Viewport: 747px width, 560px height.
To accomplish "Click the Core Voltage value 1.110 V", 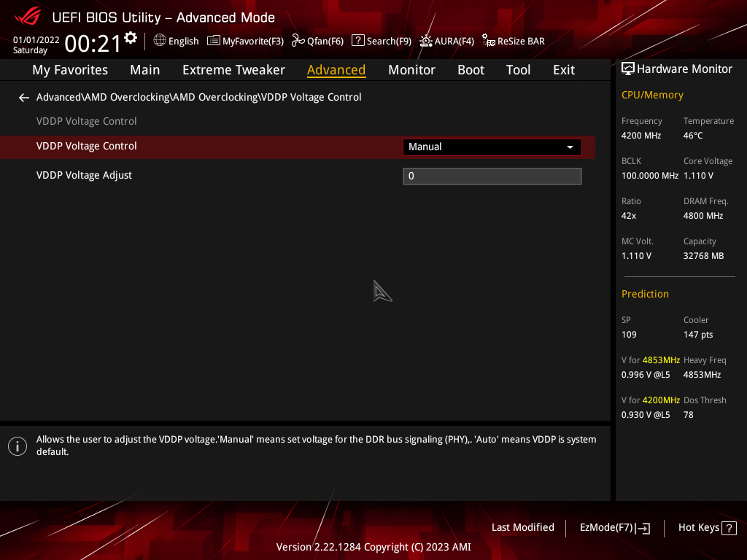I will [698, 176].
